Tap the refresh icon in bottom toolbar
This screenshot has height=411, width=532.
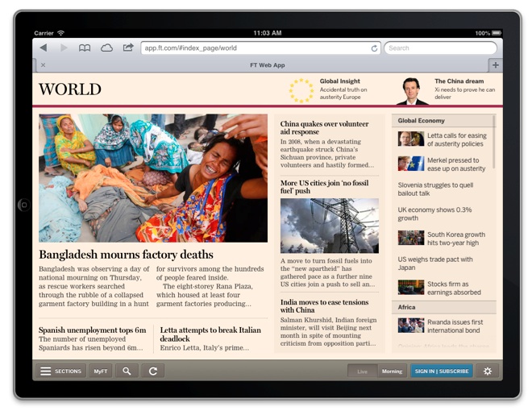(153, 371)
